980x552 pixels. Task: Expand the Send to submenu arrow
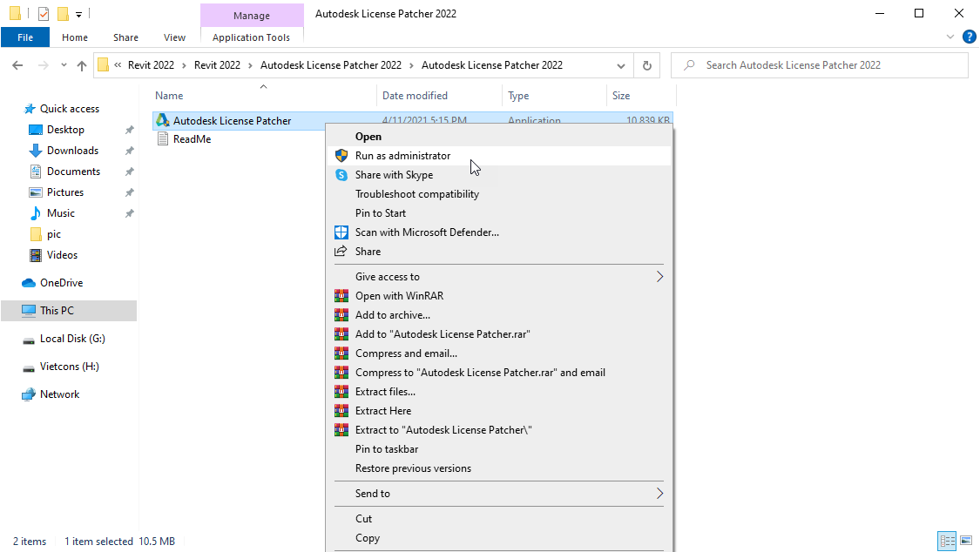[x=659, y=494]
